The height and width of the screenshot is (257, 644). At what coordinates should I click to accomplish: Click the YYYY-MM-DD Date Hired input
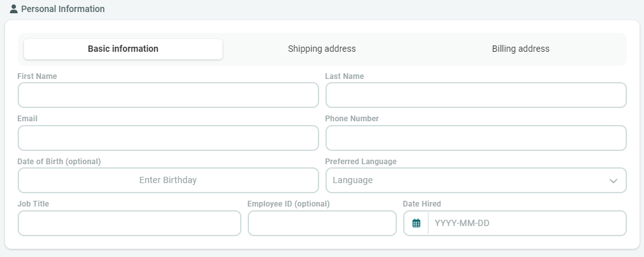click(x=526, y=224)
